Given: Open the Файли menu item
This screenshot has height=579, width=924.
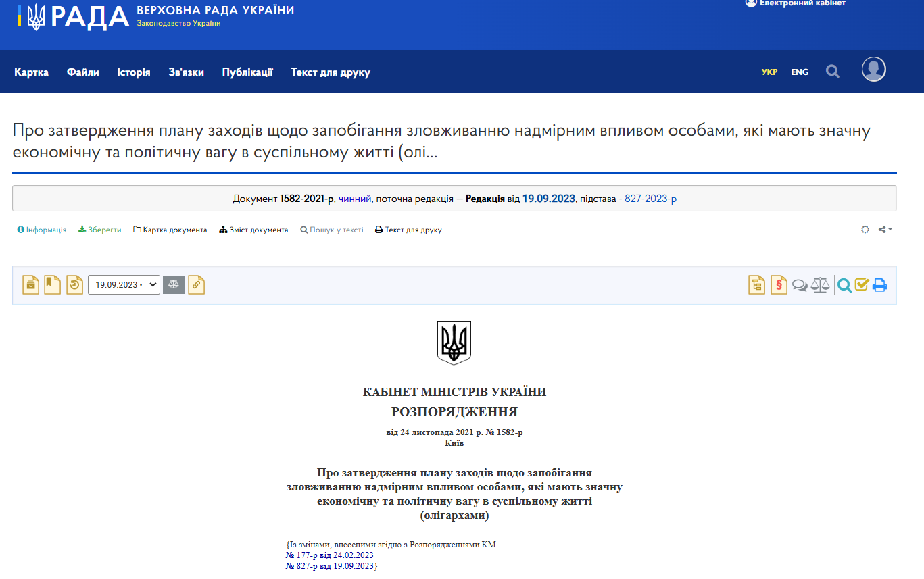Looking at the screenshot, I should [83, 72].
